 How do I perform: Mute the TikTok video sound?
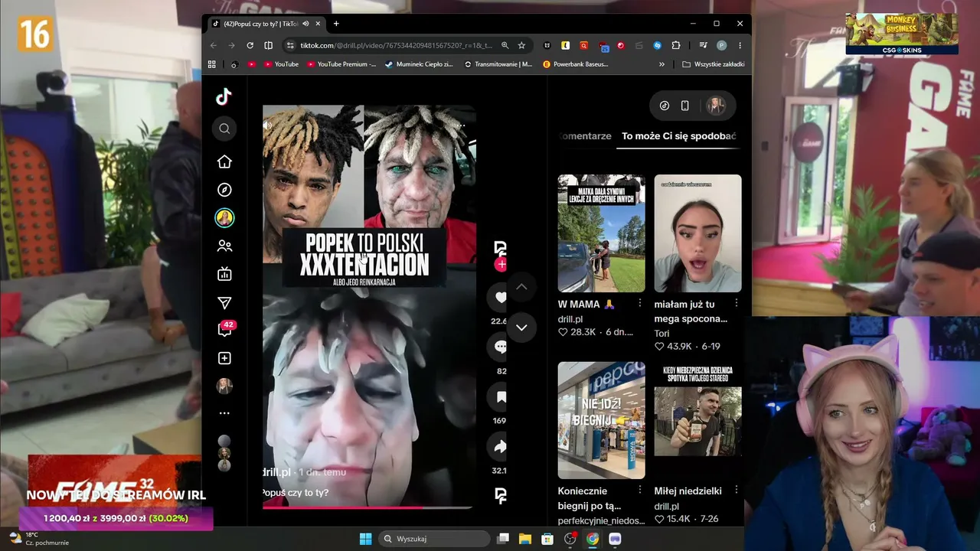pos(267,126)
